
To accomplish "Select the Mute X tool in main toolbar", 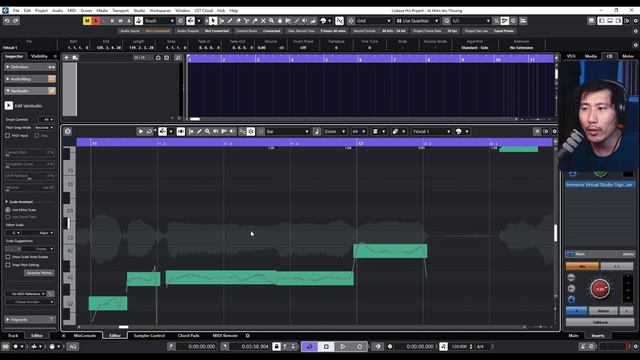I will click(263, 21).
